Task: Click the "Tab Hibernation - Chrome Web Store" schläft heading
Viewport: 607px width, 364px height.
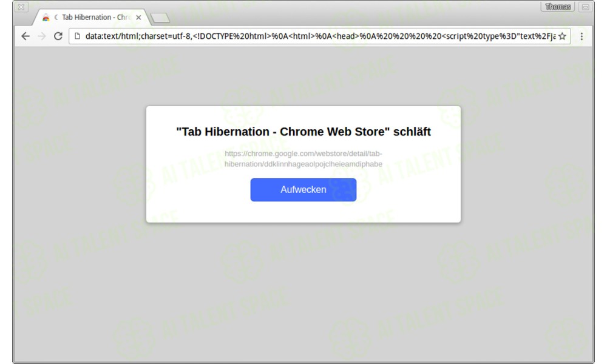Action: [x=303, y=132]
